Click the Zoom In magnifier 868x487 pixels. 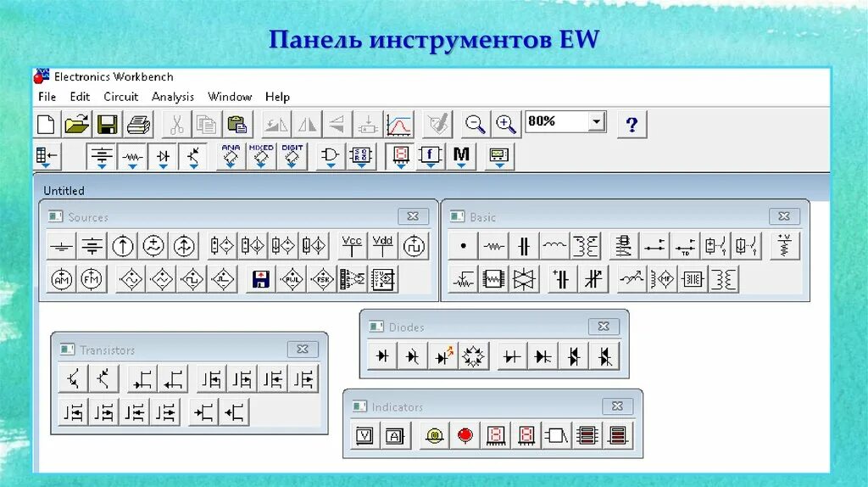tap(506, 124)
